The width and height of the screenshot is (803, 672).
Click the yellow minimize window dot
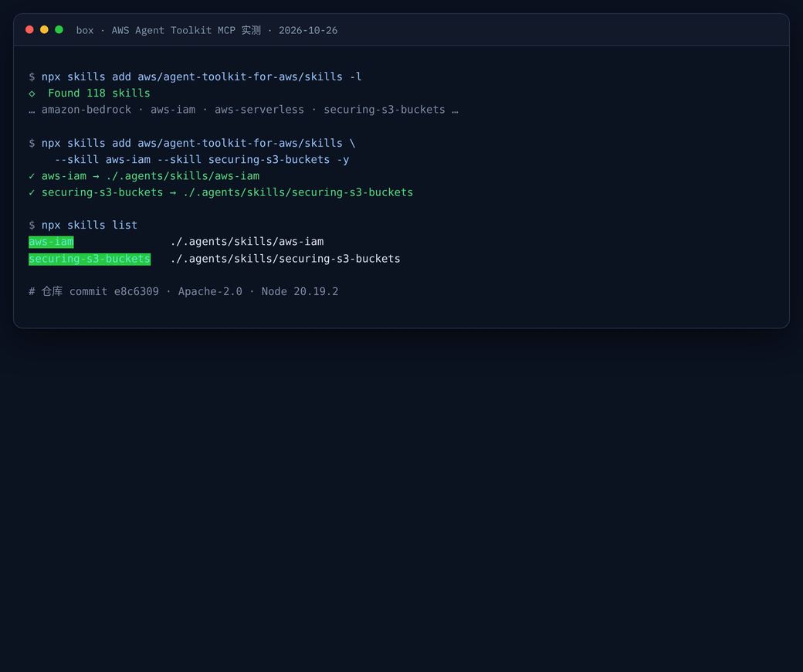point(45,29)
